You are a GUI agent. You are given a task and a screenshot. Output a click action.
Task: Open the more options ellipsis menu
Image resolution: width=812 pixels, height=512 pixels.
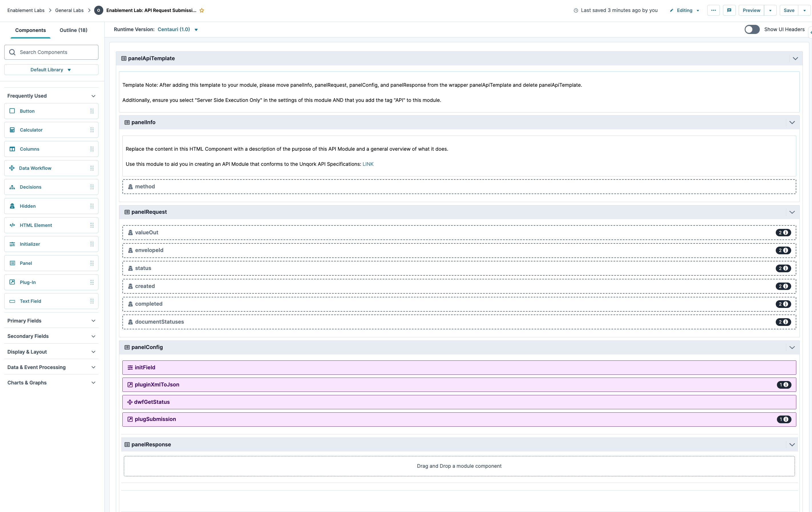(714, 10)
